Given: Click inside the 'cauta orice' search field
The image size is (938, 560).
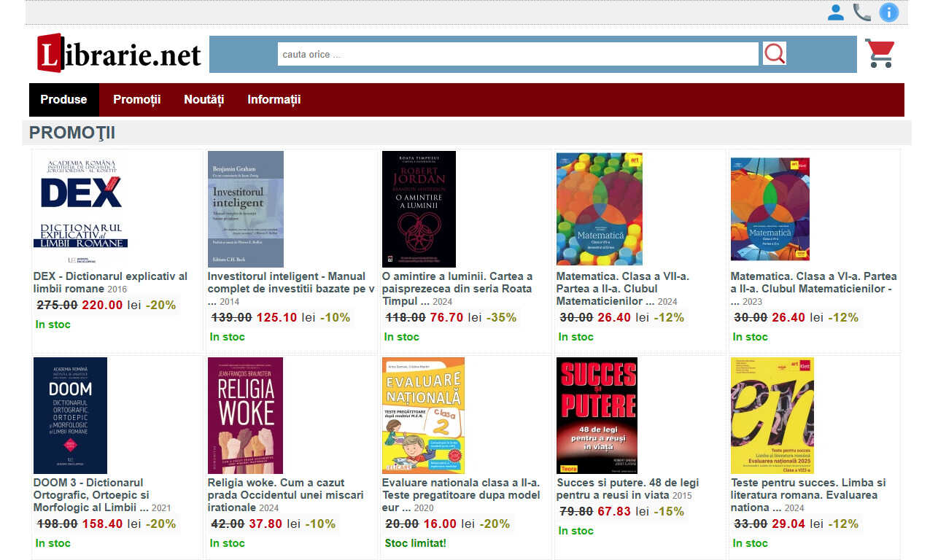Looking at the screenshot, I should [518, 54].
